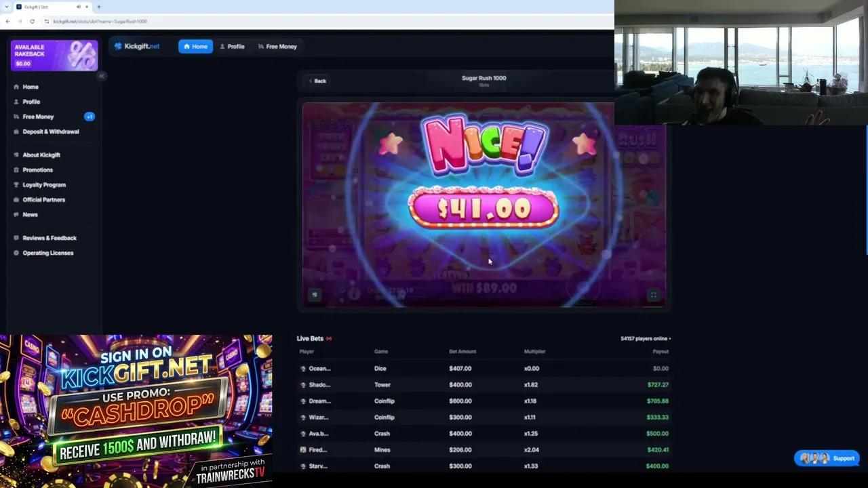Open the Home tab in top navigation
This screenshot has width=868, height=488.
(195, 46)
